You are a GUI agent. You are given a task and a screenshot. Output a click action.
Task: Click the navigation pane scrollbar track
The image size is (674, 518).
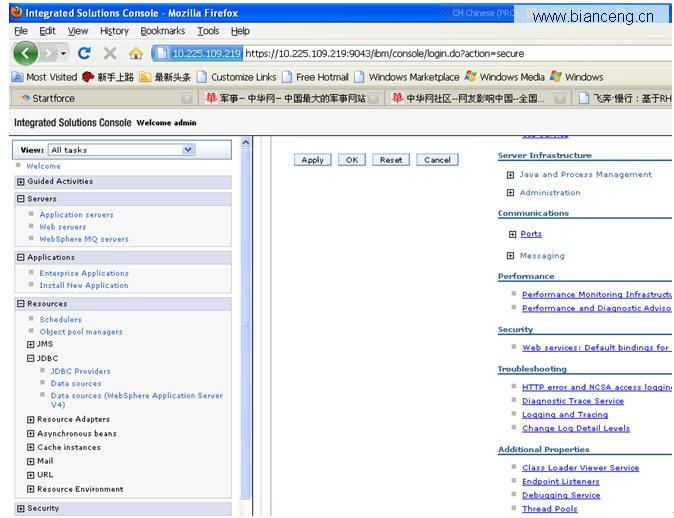(x=246, y=325)
